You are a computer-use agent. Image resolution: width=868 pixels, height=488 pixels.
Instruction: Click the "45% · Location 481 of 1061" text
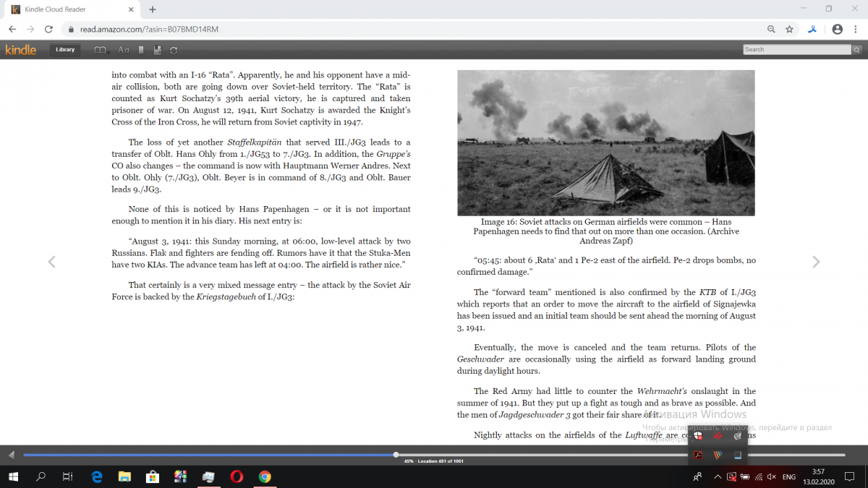(x=434, y=461)
